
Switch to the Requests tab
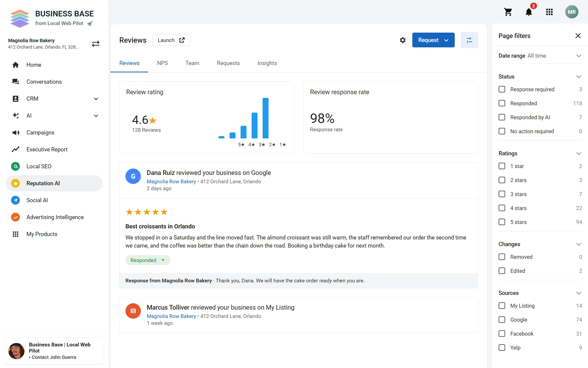[228, 63]
